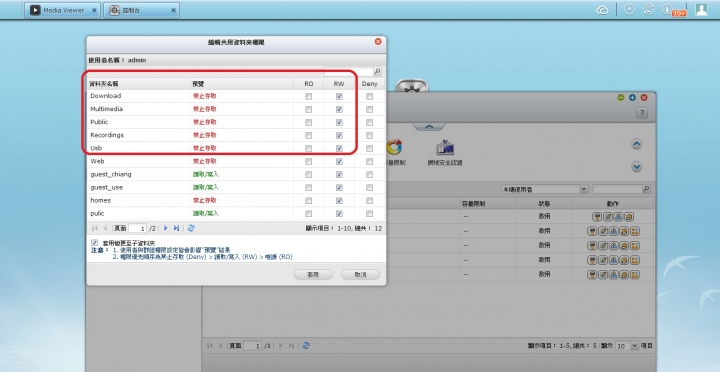Edit account pencil icon in top user row
The image size is (720, 372).
607,217
